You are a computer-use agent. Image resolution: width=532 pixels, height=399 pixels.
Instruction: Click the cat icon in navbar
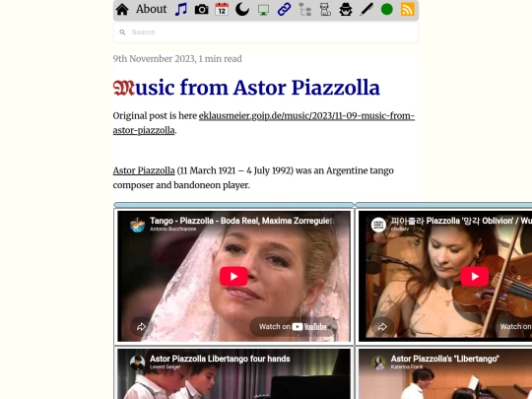coord(325,10)
